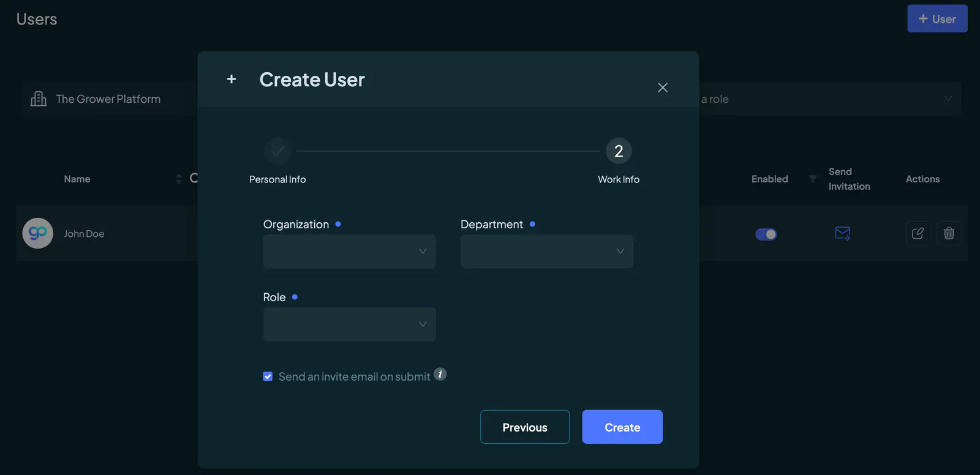Click the Create button
The width and height of the screenshot is (980, 475).
pyautogui.click(x=622, y=427)
